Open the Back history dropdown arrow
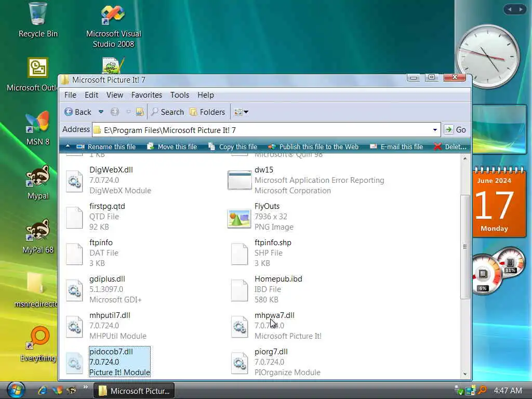This screenshot has width=532, height=399. coord(101,112)
